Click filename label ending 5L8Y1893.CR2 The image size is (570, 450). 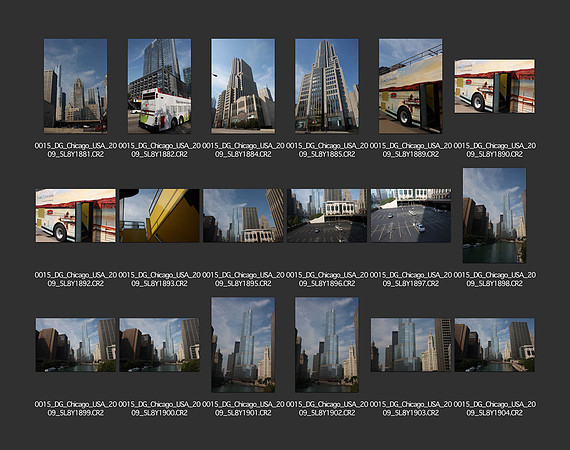(159, 279)
